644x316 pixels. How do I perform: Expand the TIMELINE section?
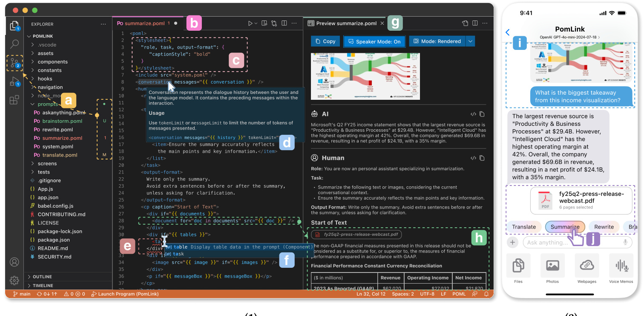tap(68, 286)
